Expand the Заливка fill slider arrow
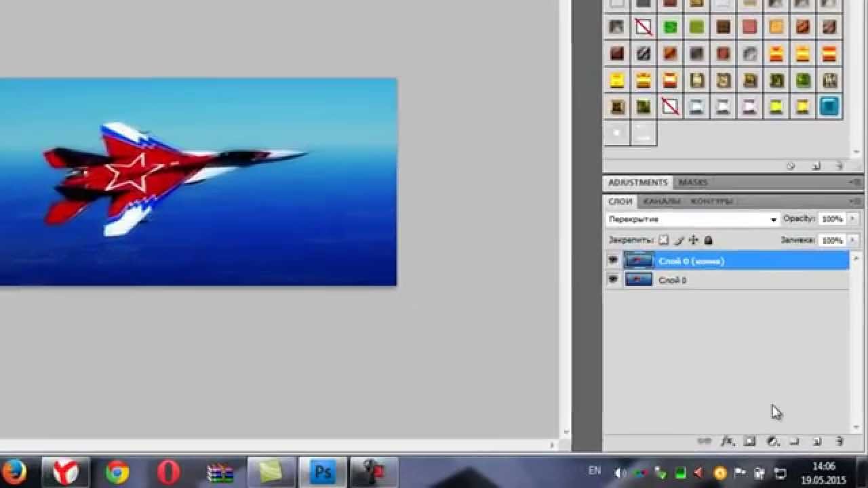 pyautogui.click(x=852, y=240)
